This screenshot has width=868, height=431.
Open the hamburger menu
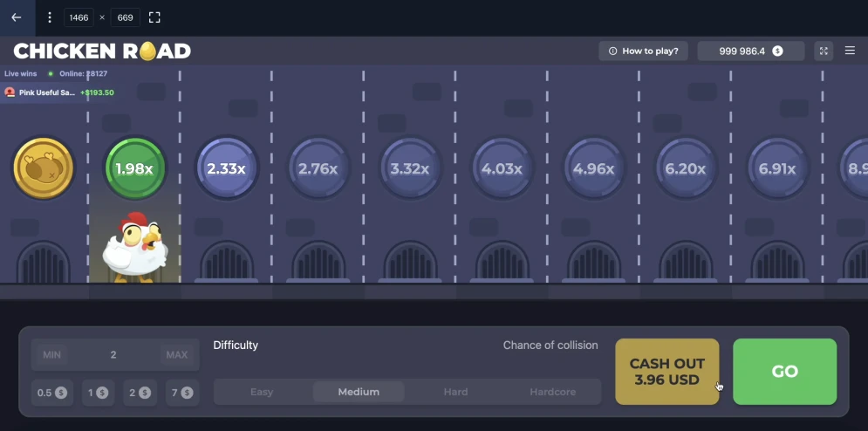[851, 51]
